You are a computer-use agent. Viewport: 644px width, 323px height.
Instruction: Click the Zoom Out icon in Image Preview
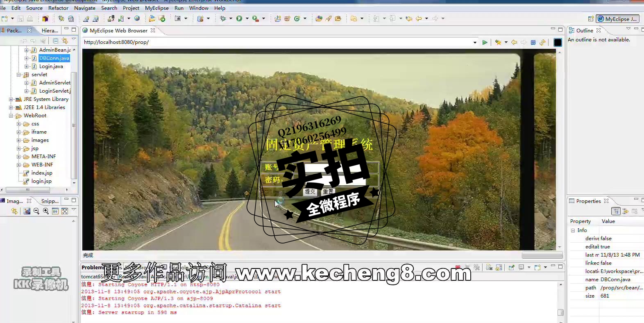(36, 211)
